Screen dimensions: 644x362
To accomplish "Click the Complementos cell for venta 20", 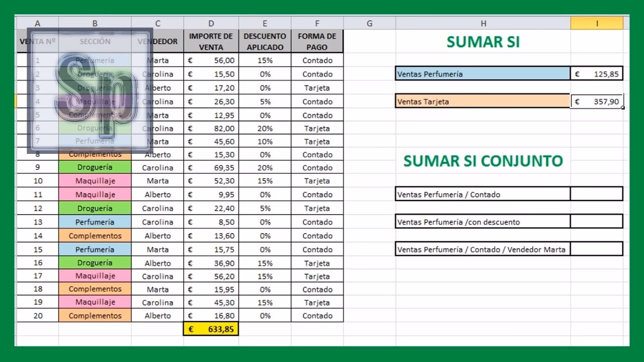I will [x=95, y=315].
